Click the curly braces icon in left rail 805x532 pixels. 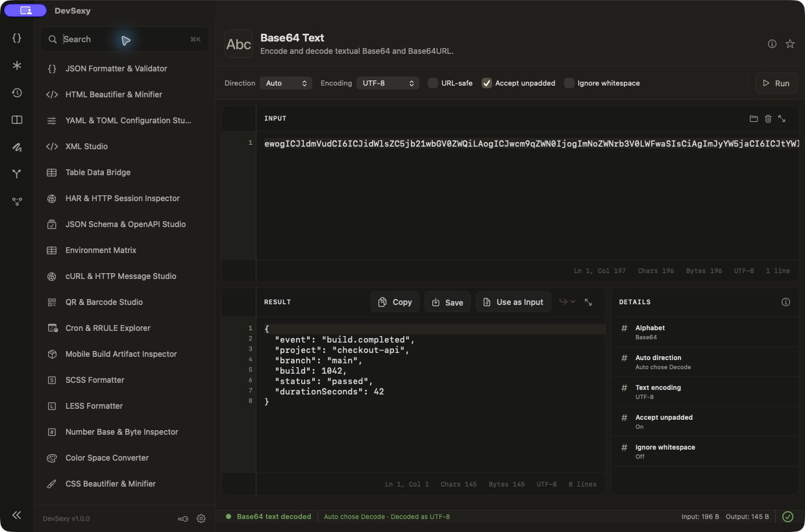pyautogui.click(x=17, y=38)
